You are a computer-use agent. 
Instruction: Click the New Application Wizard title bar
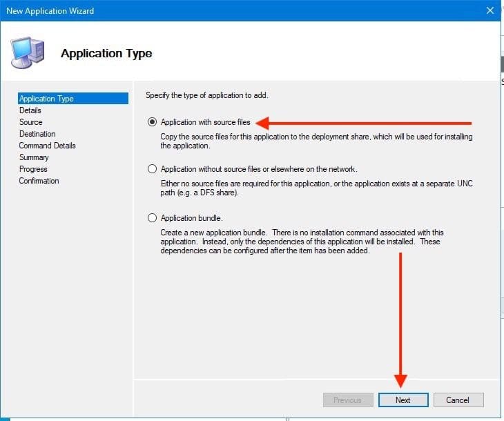(207, 11)
